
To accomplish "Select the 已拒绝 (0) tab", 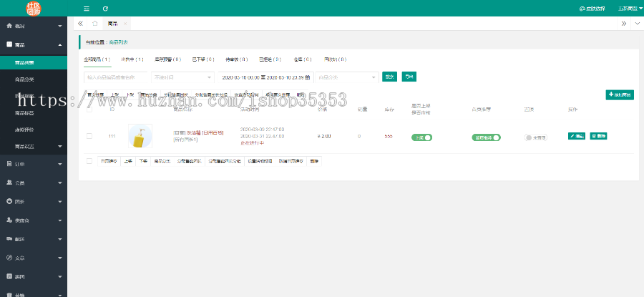I will (270, 59).
